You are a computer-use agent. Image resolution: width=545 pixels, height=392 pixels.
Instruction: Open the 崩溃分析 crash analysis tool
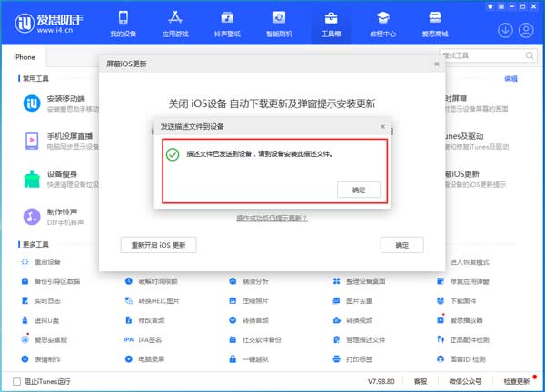(249, 281)
